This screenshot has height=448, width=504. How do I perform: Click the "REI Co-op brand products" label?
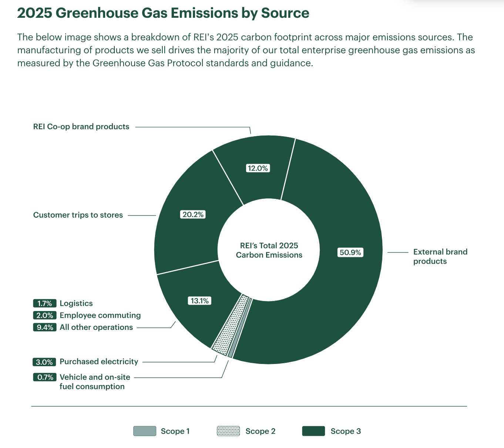point(81,127)
